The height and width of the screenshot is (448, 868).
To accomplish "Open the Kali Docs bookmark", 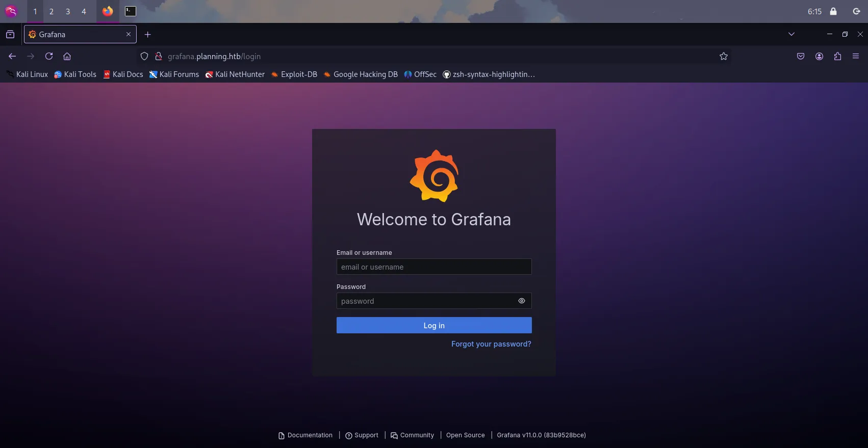I will 123,74.
